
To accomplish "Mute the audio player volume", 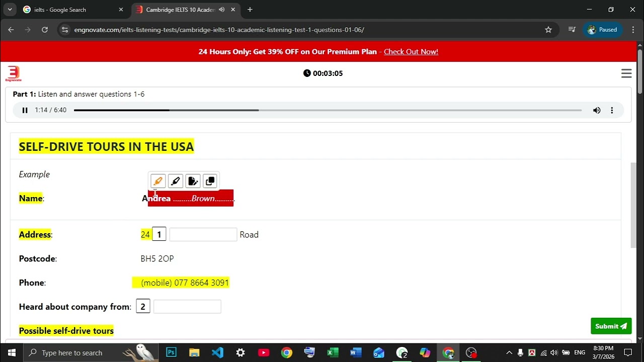I will (597, 110).
